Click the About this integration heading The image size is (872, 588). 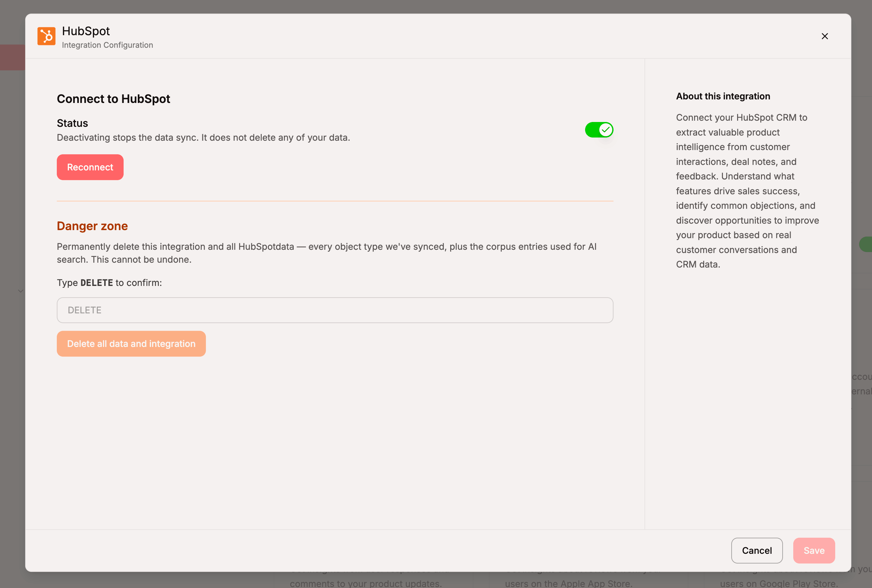[723, 96]
